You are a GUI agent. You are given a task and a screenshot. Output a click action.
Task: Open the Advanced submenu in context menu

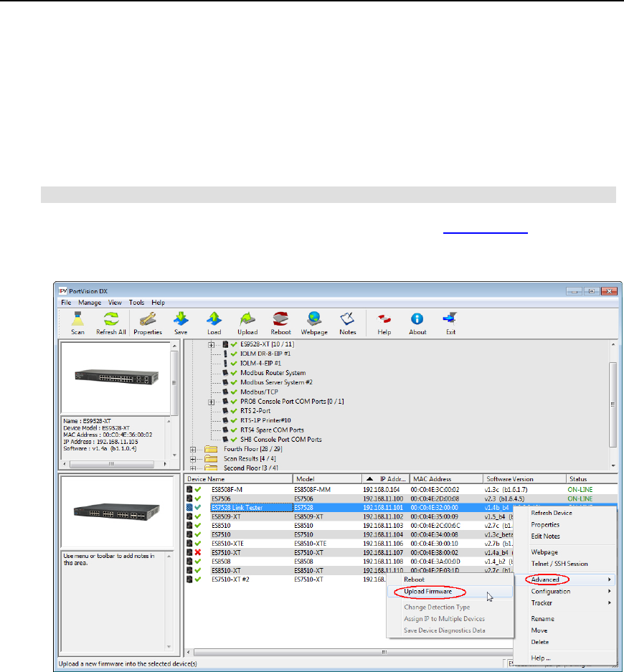(x=565, y=579)
